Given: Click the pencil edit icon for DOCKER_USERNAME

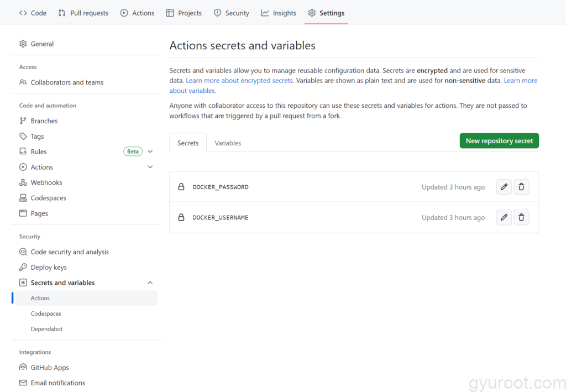Looking at the screenshot, I should click(504, 217).
